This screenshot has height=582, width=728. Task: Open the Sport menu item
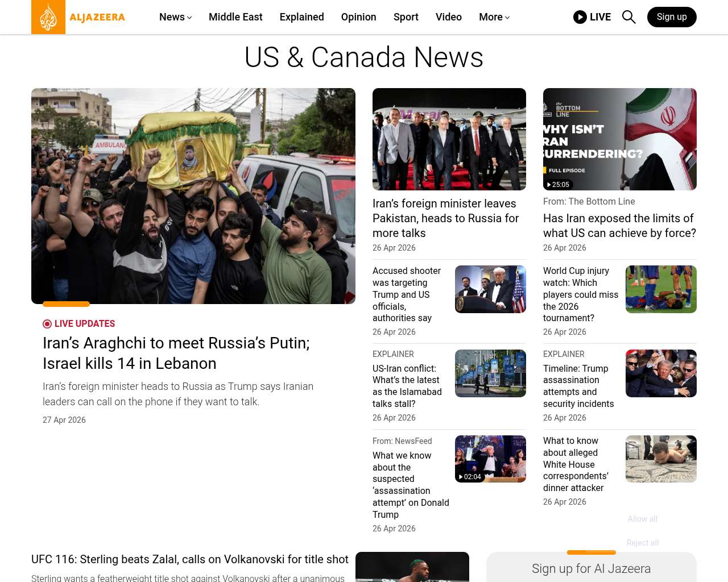point(406,17)
